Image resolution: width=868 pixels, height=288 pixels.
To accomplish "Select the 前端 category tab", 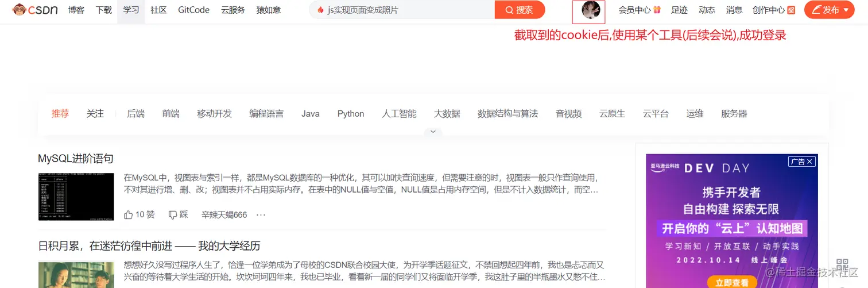I will pos(170,114).
